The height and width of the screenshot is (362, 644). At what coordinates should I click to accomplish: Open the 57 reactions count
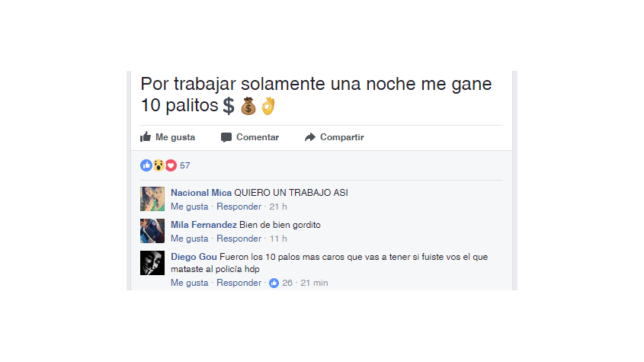tap(185, 165)
